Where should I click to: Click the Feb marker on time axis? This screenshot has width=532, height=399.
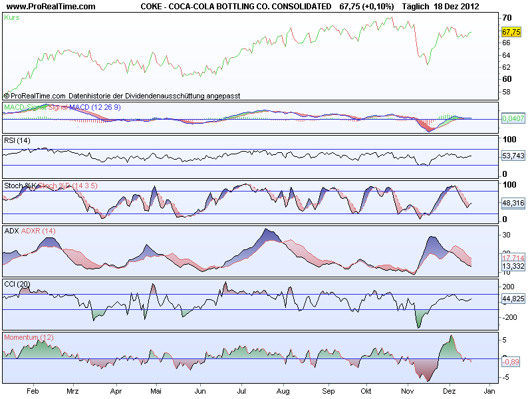click(x=33, y=391)
